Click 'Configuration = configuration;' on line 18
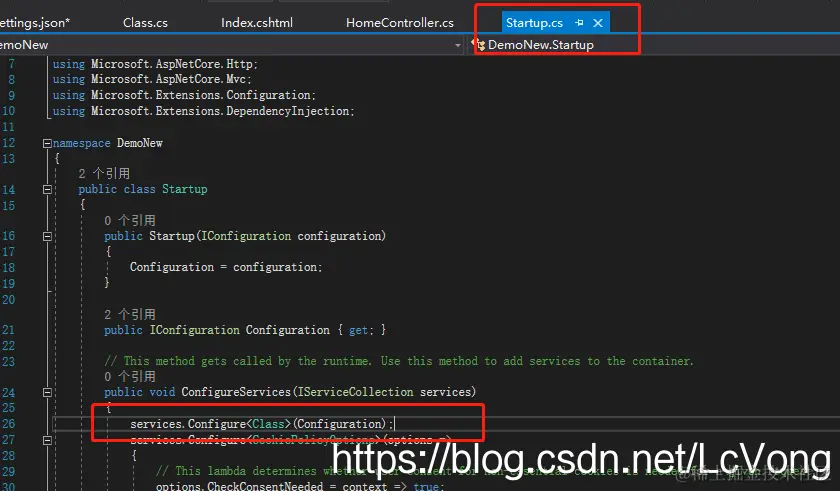Screen dimensions: 840x491 [x=226, y=267]
